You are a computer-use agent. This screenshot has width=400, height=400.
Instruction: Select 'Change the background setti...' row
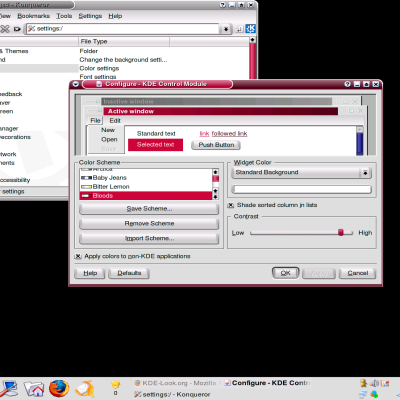click(x=123, y=60)
